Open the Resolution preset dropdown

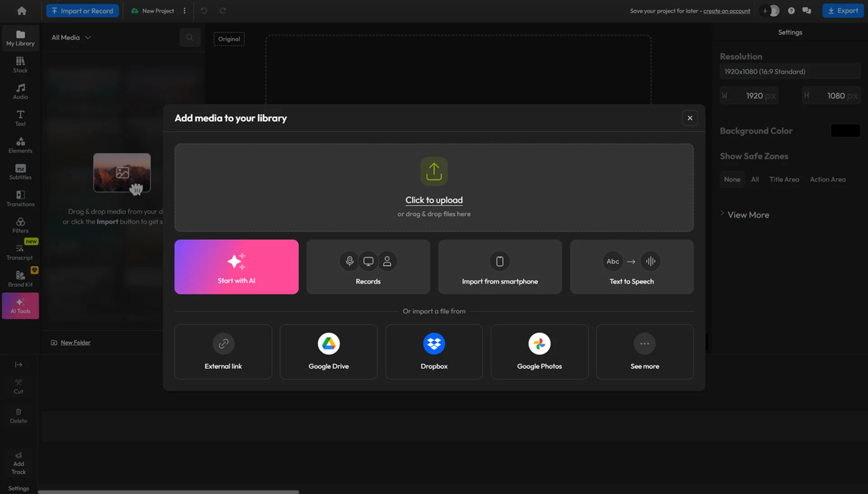[x=790, y=71]
